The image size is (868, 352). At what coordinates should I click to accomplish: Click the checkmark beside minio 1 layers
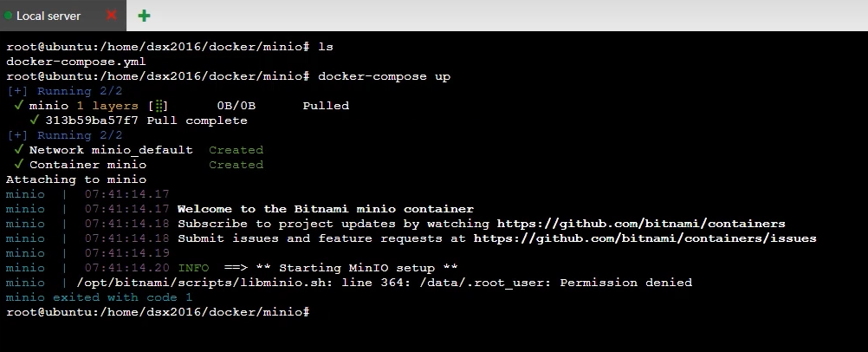pyautogui.click(x=19, y=105)
